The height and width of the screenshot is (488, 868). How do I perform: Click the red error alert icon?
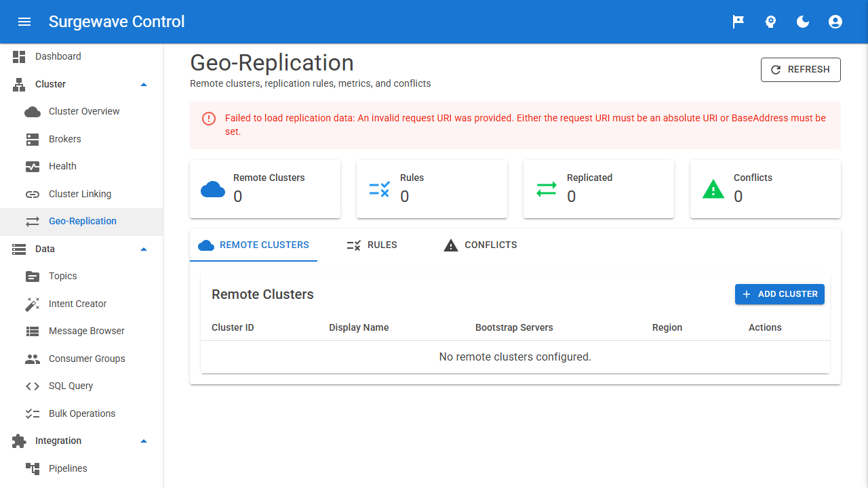click(x=209, y=119)
